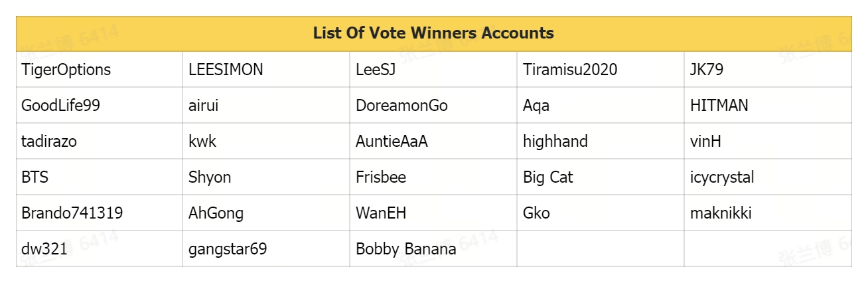Select the HITMAN entry
868x283 pixels.
click(719, 106)
